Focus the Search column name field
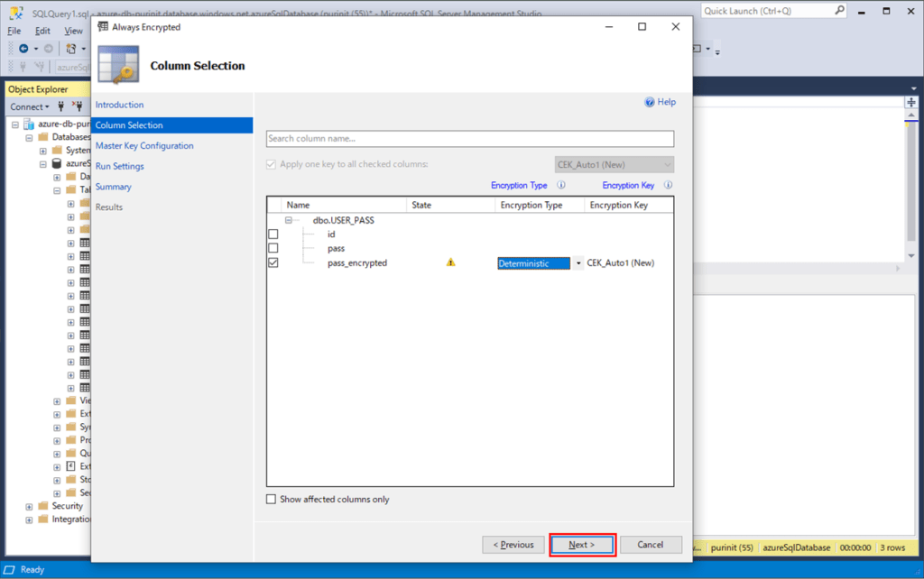The width and height of the screenshot is (924, 579). (x=469, y=138)
